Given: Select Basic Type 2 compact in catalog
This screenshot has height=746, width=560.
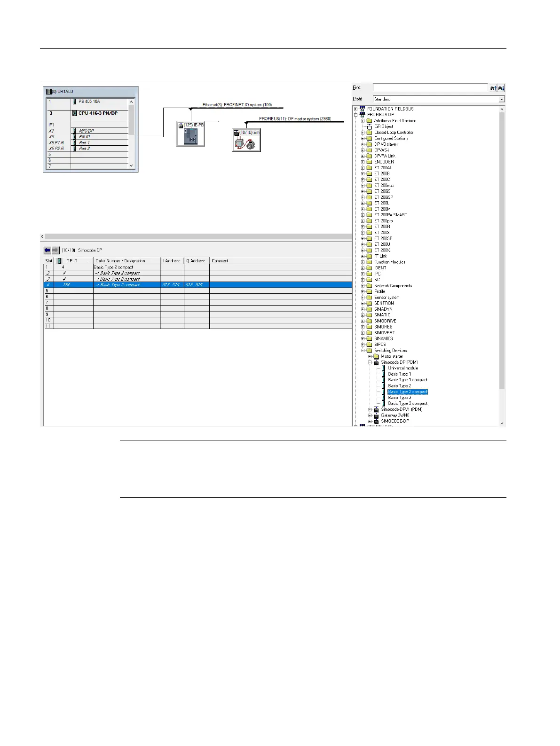Looking at the screenshot, I should click(x=408, y=392).
